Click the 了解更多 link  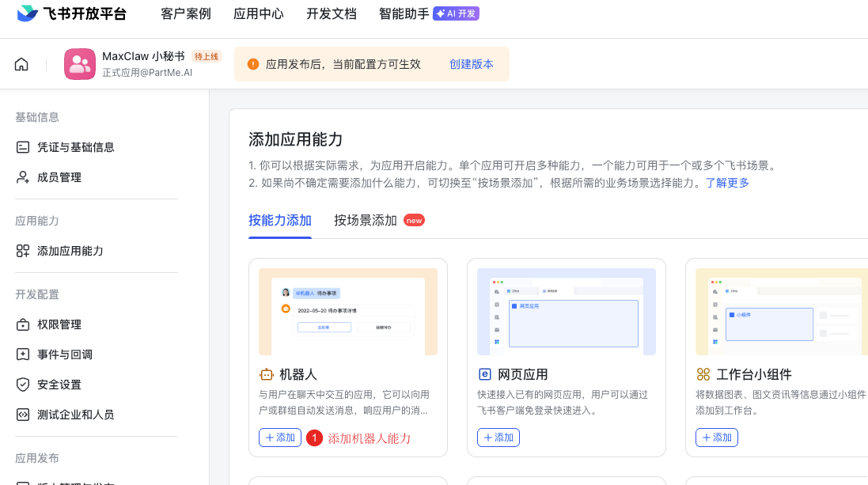coord(727,183)
